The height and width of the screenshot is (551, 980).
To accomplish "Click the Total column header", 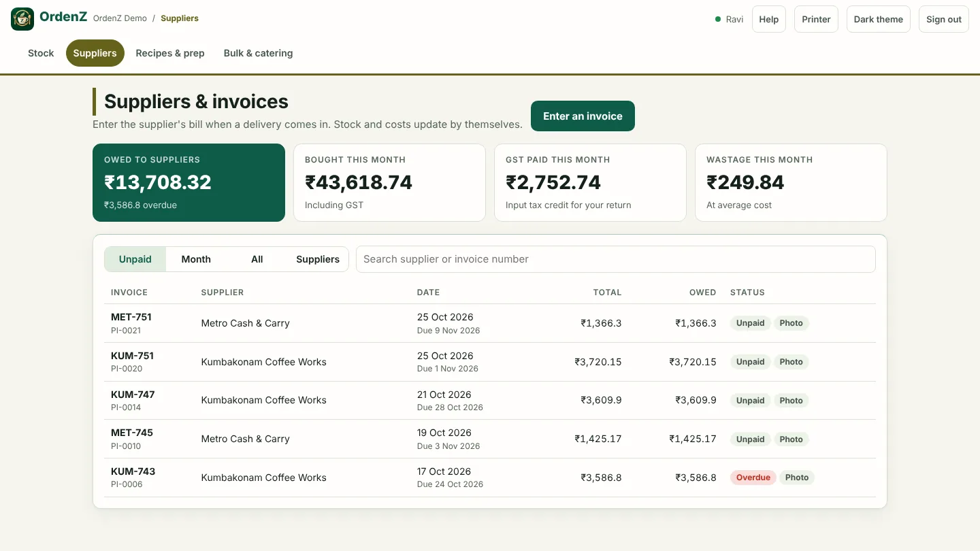I will pyautogui.click(x=607, y=293).
